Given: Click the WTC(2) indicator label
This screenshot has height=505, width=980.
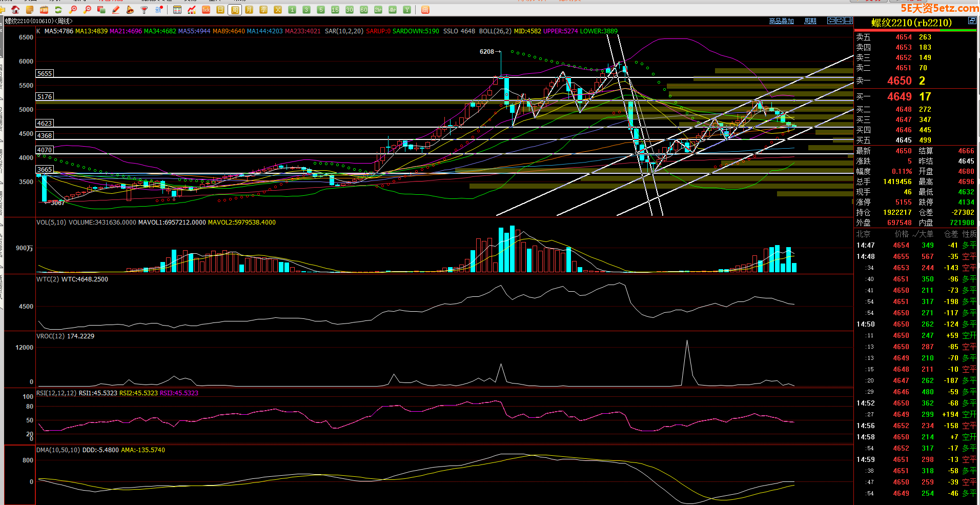Looking at the screenshot, I should 48,279.
